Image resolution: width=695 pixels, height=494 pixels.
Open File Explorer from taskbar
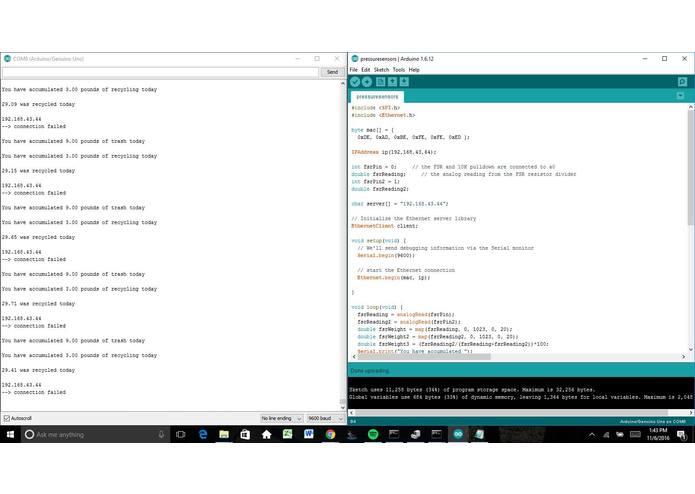click(224, 435)
